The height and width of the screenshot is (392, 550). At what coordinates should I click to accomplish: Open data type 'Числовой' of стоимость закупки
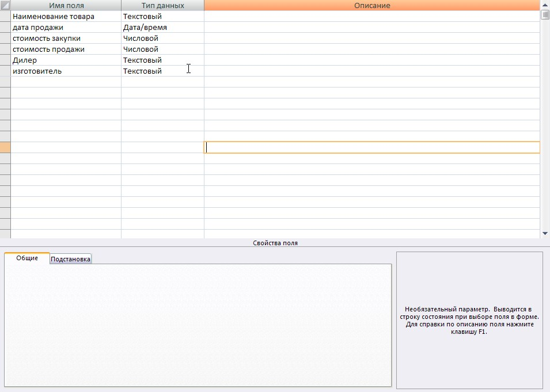(162, 38)
